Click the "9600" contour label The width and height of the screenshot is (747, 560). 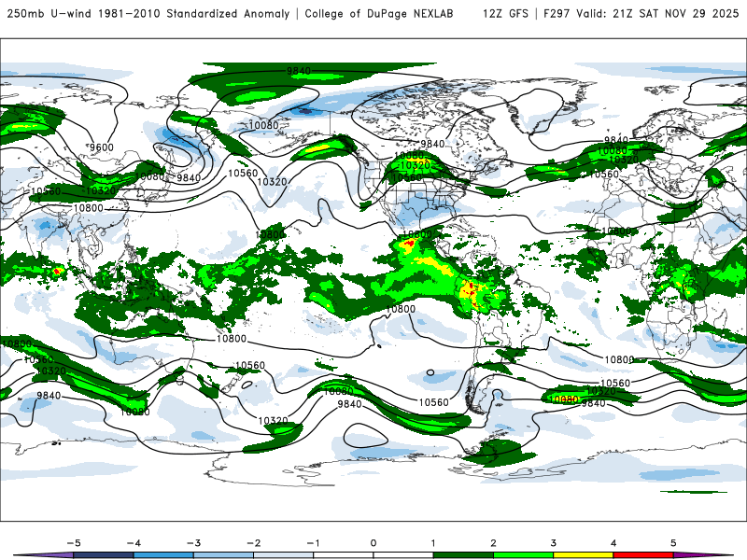point(102,147)
